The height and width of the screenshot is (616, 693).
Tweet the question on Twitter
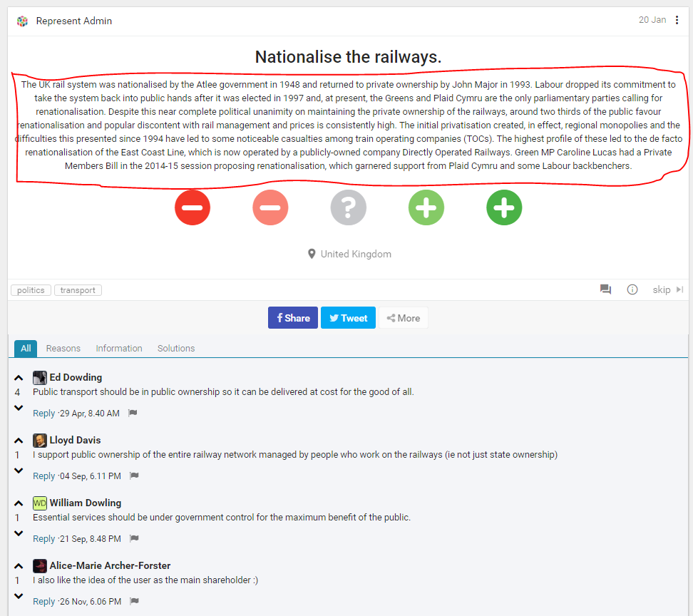(x=348, y=318)
